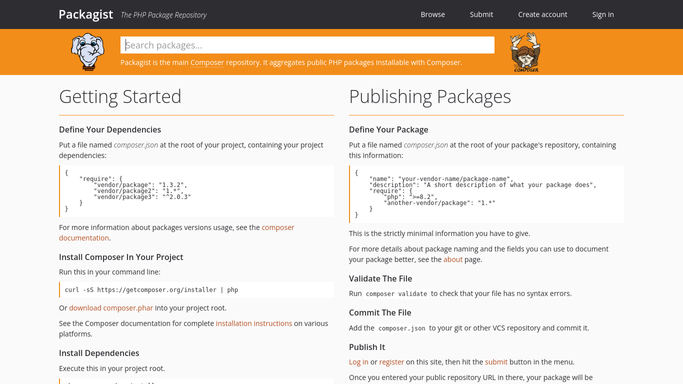Click the "another-vendor/package": "1.*" code line
Screen dimensions: 683x384
pyautogui.click(x=440, y=203)
